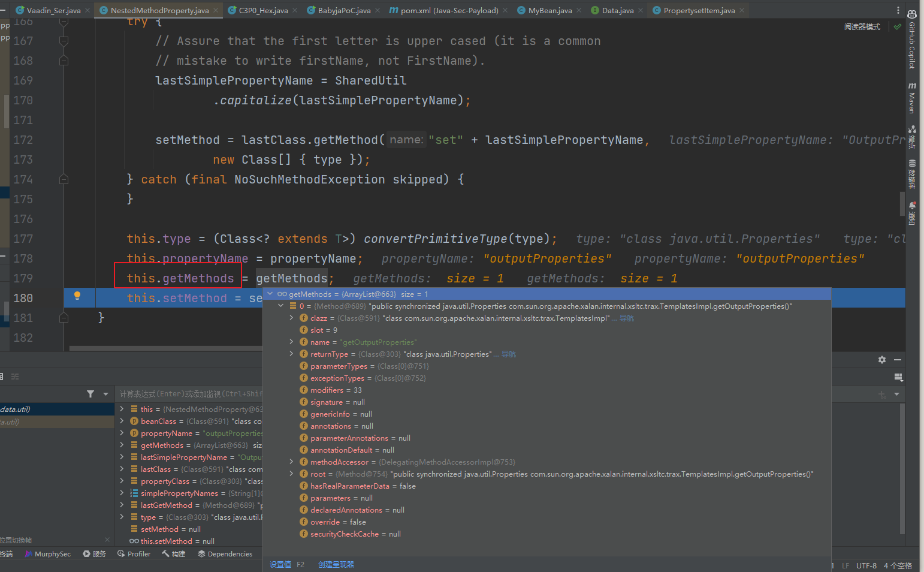Viewport: 924px width, 572px height.
Task: Open debug panel gear settings
Action: [881, 360]
